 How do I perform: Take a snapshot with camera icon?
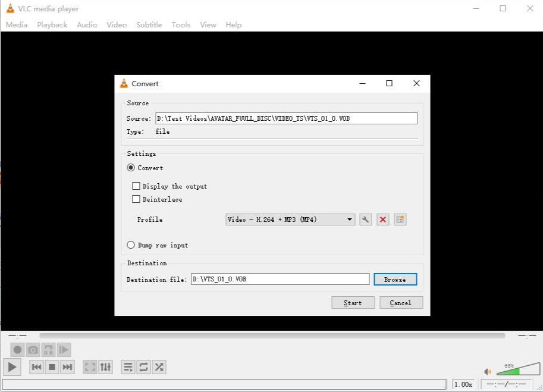coord(33,350)
